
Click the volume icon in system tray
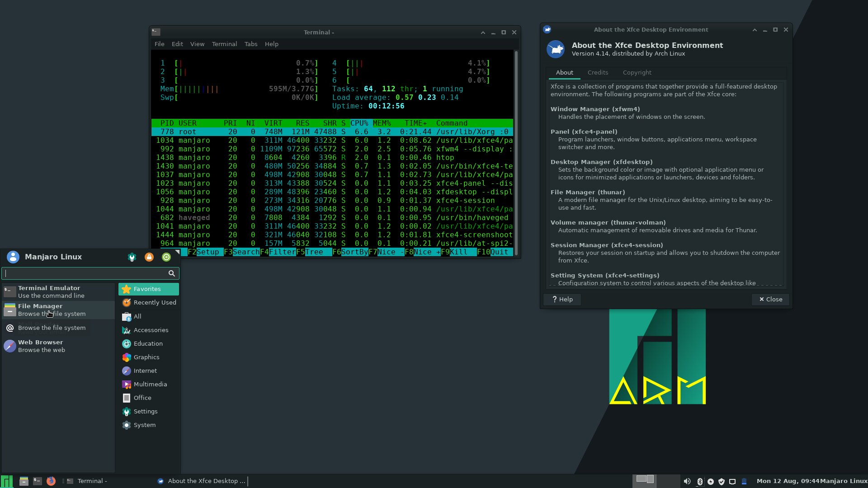tap(687, 482)
